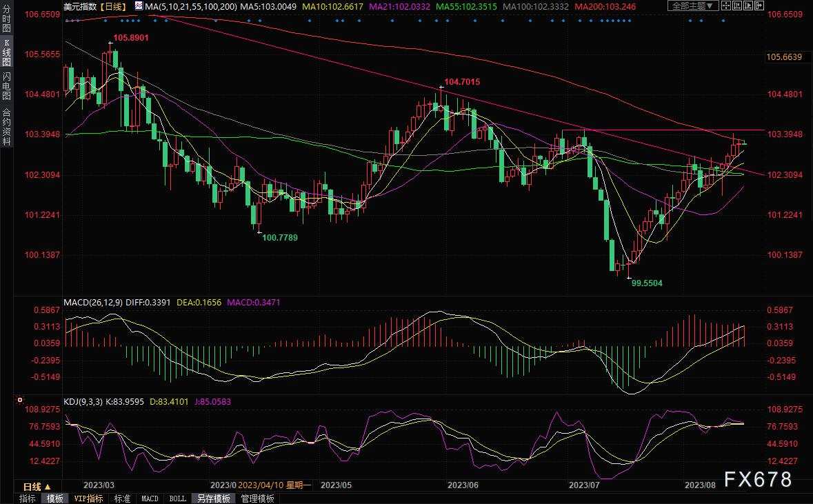The height and width of the screenshot is (504, 813).
Task: Click the MACD(26,12,9) indicator label
Action: (x=93, y=302)
